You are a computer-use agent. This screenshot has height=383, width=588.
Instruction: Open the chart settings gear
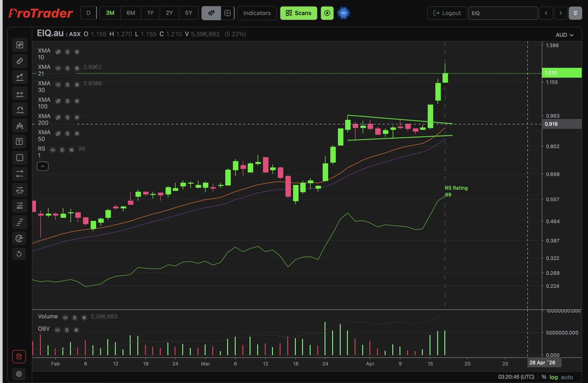pos(19,374)
